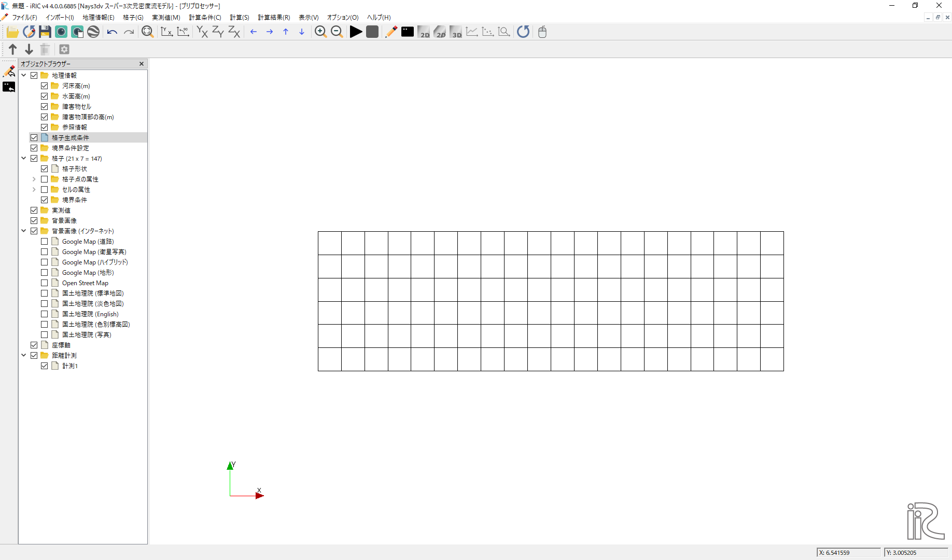This screenshot has width=952, height=560.
Task: Open the 格子(G) menu
Action: pos(133,17)
